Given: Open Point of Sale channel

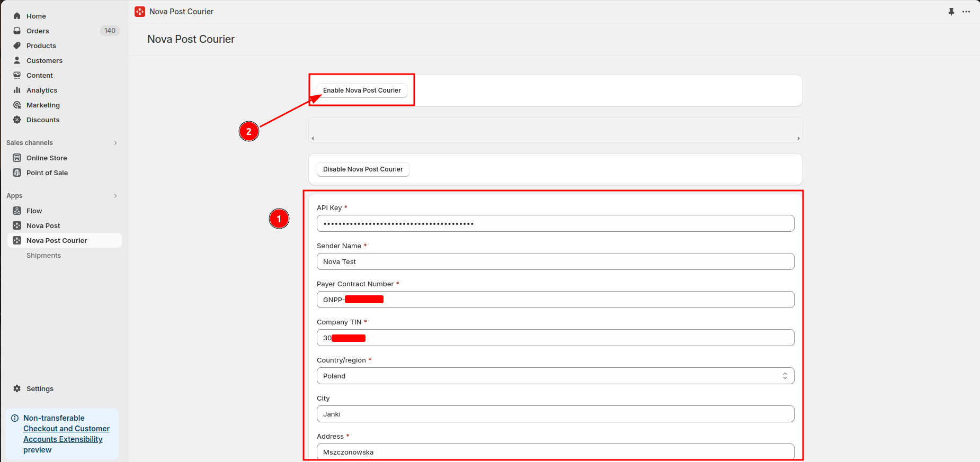Looking at the screenshot, I should 47,173.
